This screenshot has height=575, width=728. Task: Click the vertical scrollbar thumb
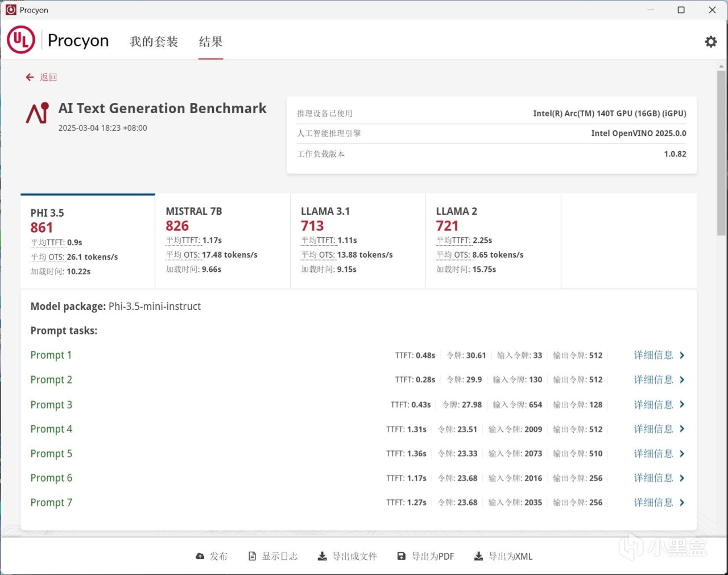[x=721, y=153]
